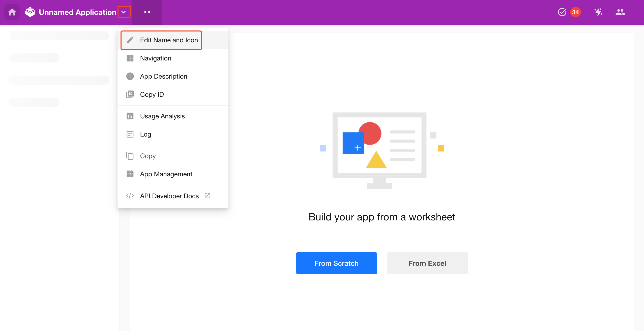The width and height of the screenshot is (644, 331).
Task: Open the users management icon in header
Action: pyautogui.click(x=620, y=12)
